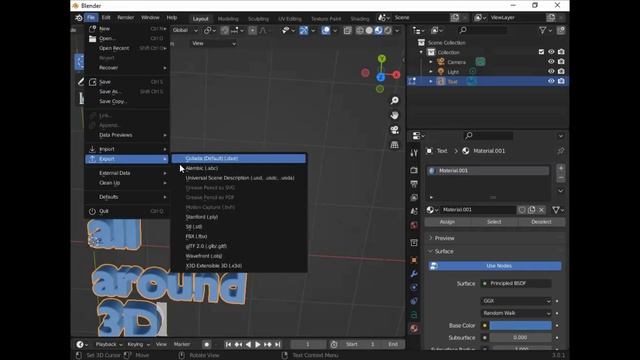Switch perspective/orthographic grid icon
The image size is (640, 360).
click(x=394, y=145)
